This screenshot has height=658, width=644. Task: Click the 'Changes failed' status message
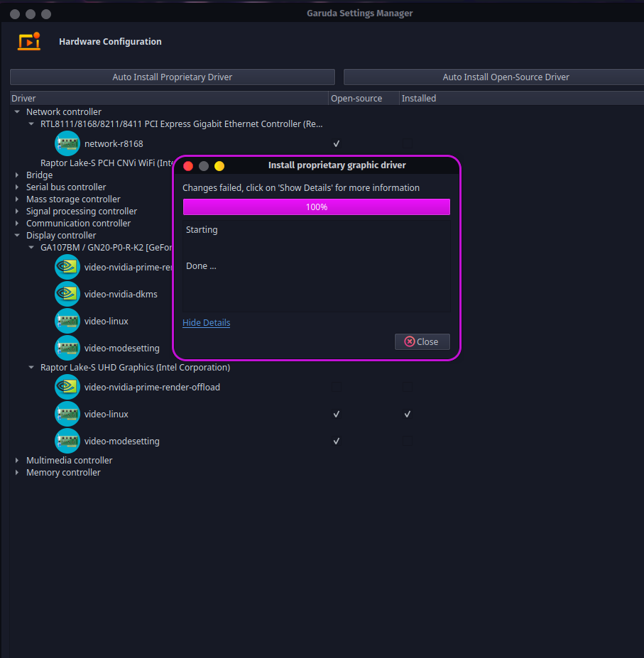coord(301,187)
